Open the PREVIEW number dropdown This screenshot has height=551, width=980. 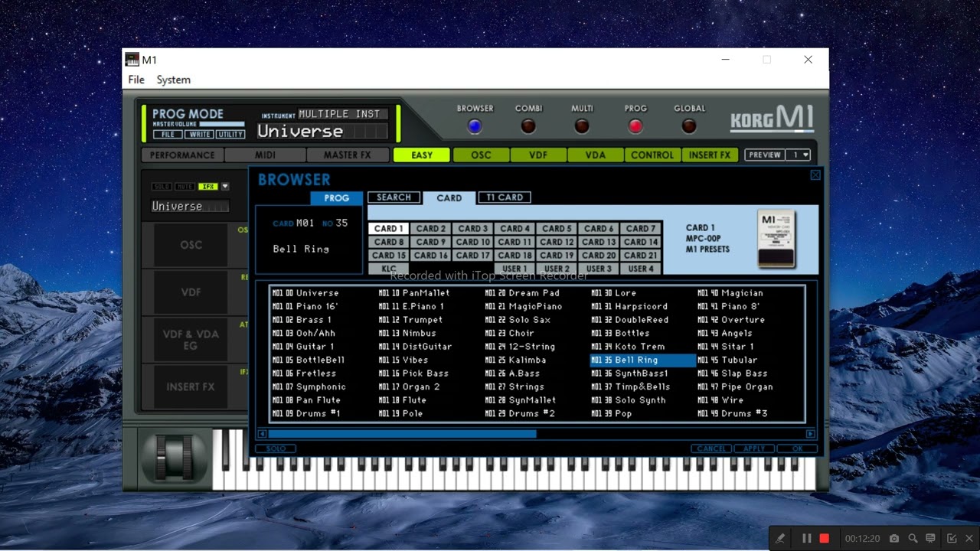pyautogui.click(x=800, y=155)
